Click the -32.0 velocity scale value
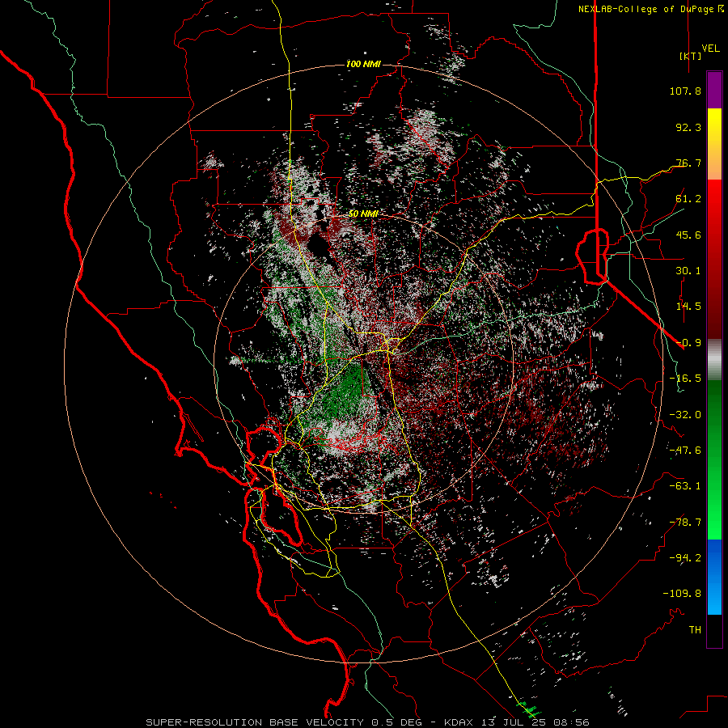Viewport: 728px width, 728px height. coord(685,415)
